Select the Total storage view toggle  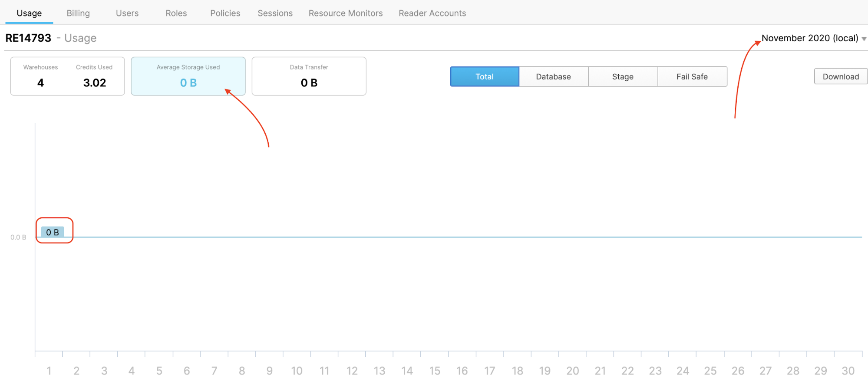click(485, 76)
